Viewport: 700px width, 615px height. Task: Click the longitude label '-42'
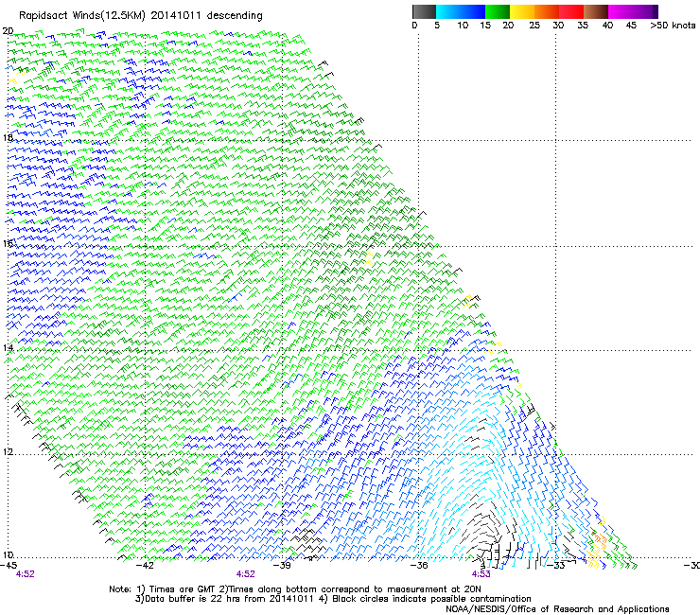(145, 566)
